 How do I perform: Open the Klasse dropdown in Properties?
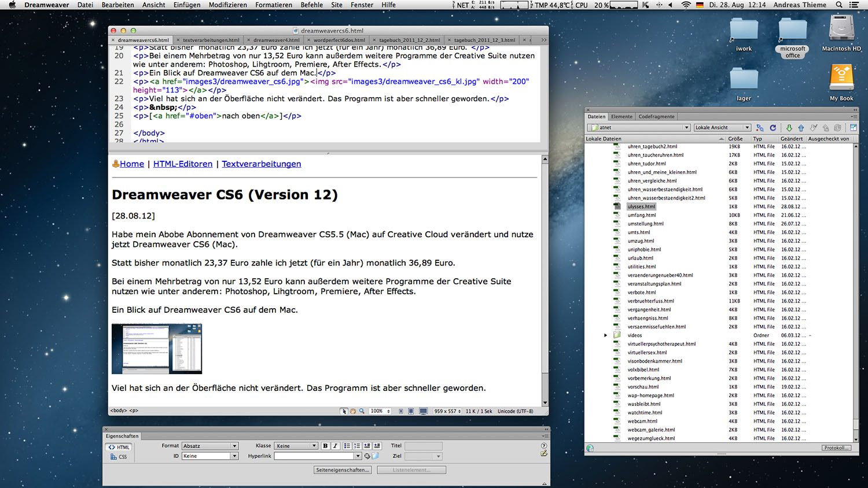296,446
